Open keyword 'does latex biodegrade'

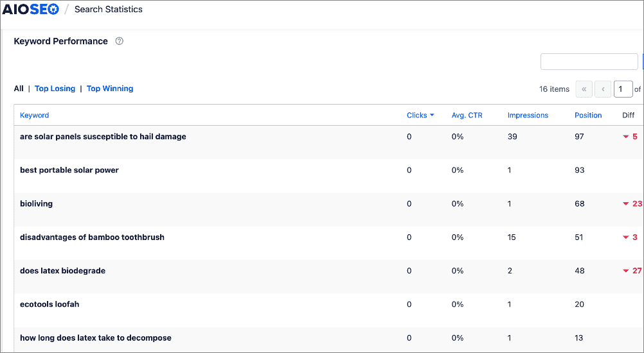pyautogui.click(x=62, y=271)
